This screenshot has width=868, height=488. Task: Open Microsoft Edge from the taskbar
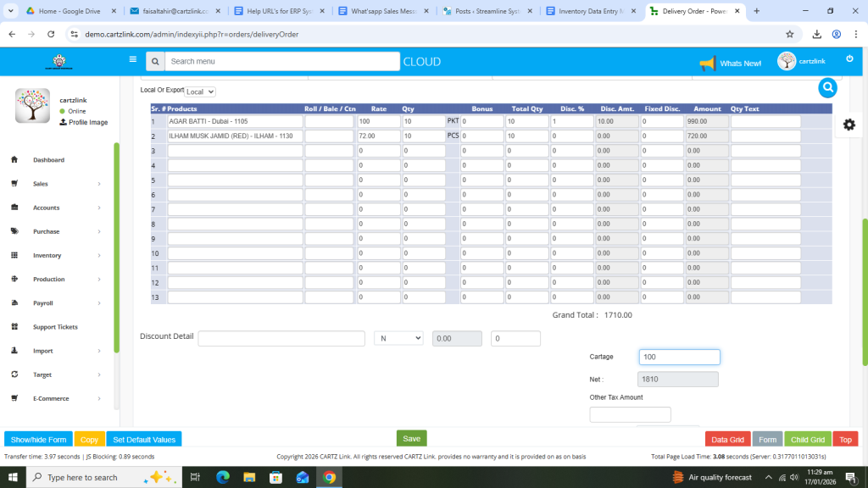coord(223,477)
